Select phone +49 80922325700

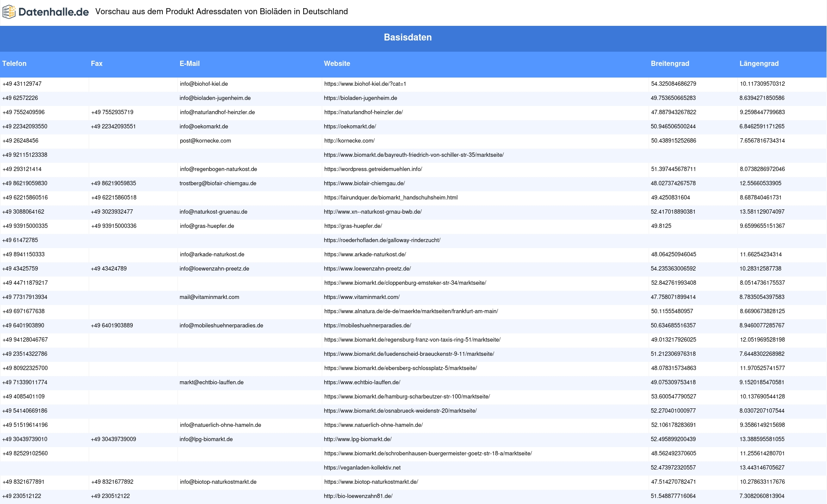click(x=25, y=368)
